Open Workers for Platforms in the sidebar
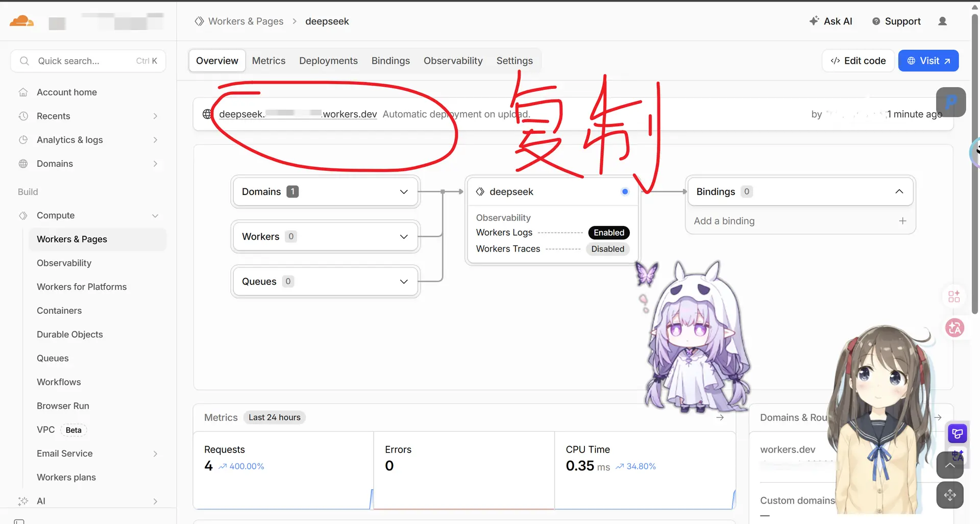Image resolution: width=980 pixels, height=524 pixels. (x=82, y=287)
